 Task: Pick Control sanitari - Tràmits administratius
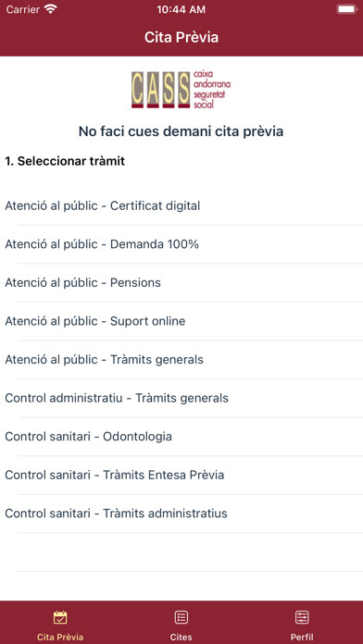click(181, 514)
